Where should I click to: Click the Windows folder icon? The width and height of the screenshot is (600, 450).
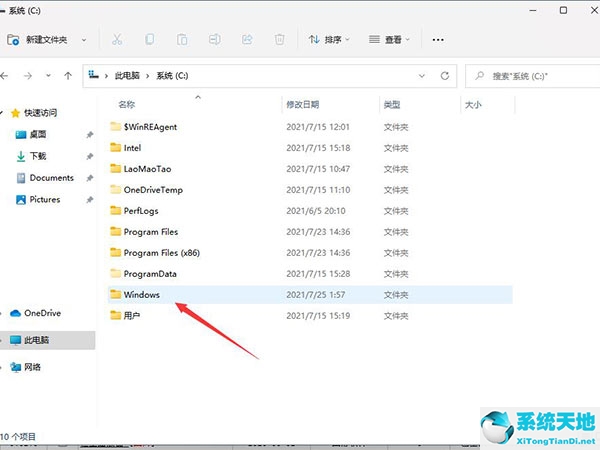coord(116,294)
